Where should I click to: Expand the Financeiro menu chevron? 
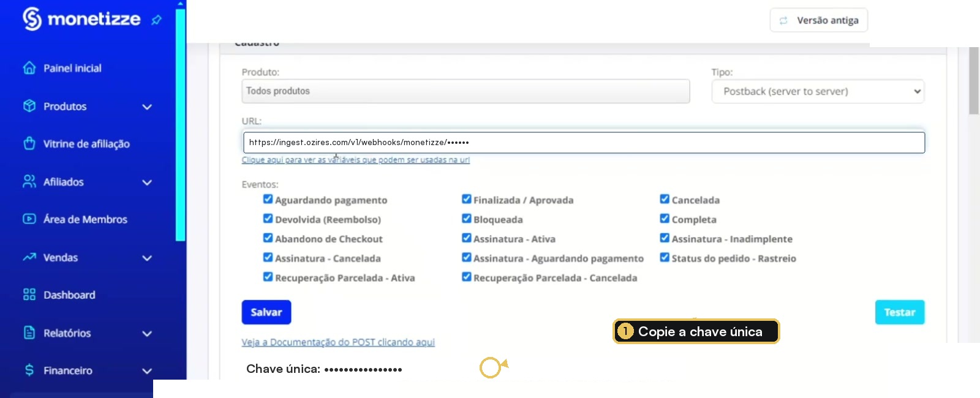147,371
